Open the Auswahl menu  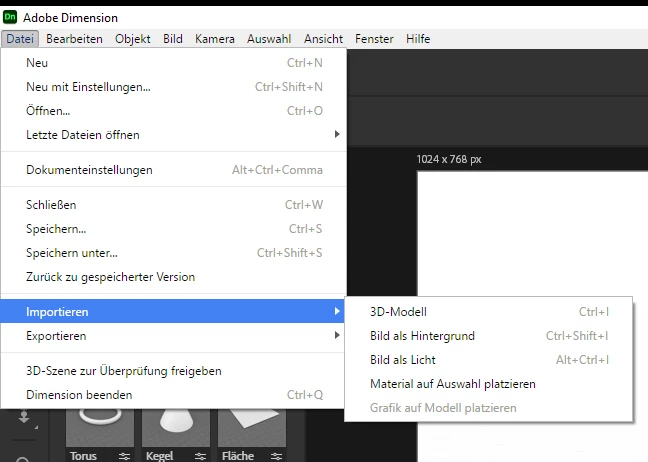click(269, 39)
